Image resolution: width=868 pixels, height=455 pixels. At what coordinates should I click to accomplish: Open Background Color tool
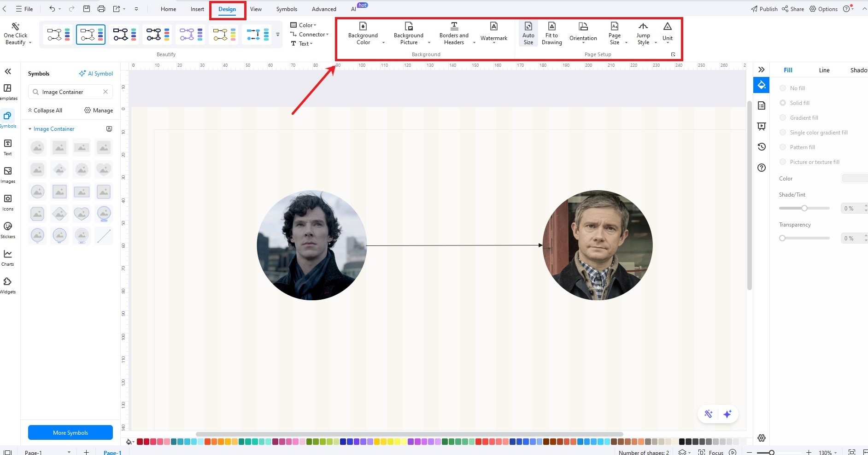[363, 34]
